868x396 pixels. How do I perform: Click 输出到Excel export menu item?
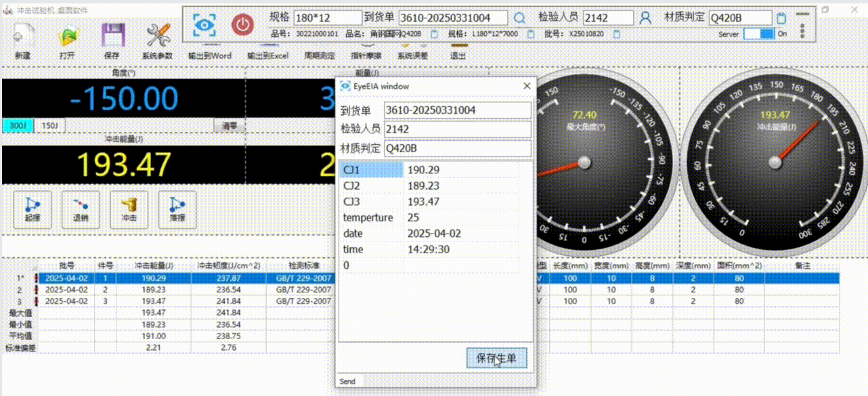click(x=268, y=56)
